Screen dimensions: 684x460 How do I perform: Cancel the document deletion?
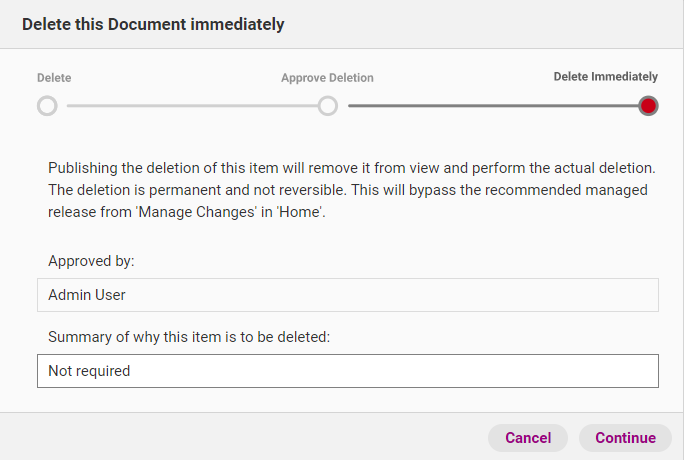point(528,438)
